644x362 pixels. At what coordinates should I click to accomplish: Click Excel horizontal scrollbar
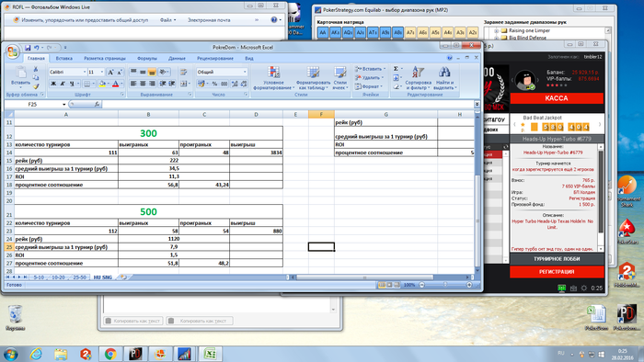pos(364,277)
